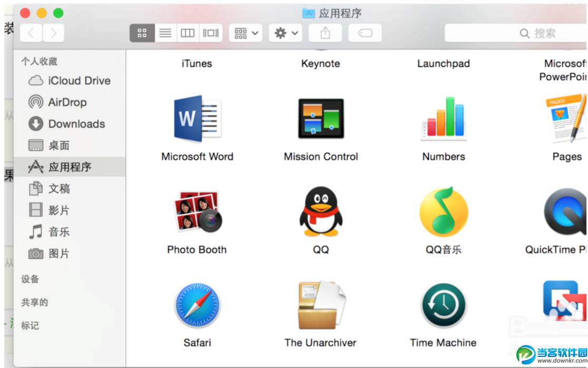Viewport: 588px width, 368px height.
Task: Select 应用程序 in the sidebar
Action: coord(70,167)
